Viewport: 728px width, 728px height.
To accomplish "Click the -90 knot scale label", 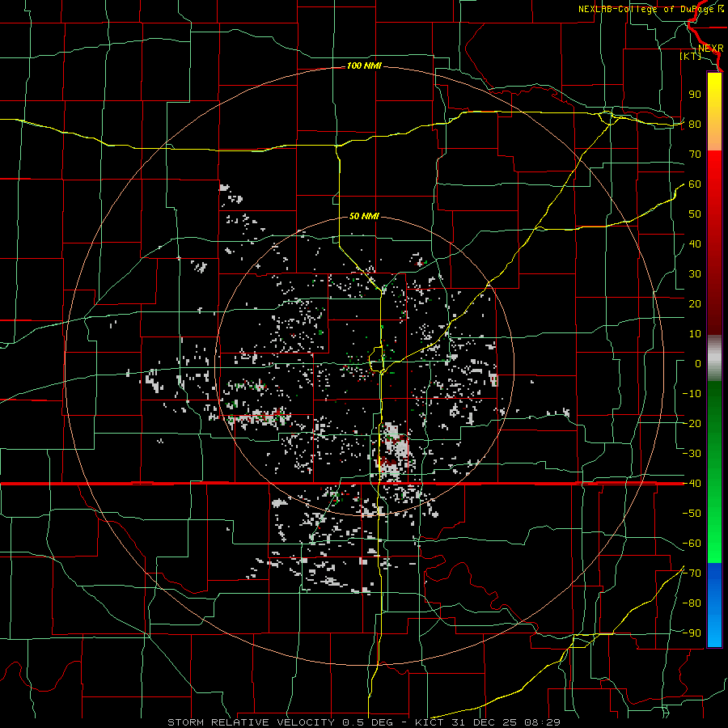I will pyautogui.click(x=692, y=633).
